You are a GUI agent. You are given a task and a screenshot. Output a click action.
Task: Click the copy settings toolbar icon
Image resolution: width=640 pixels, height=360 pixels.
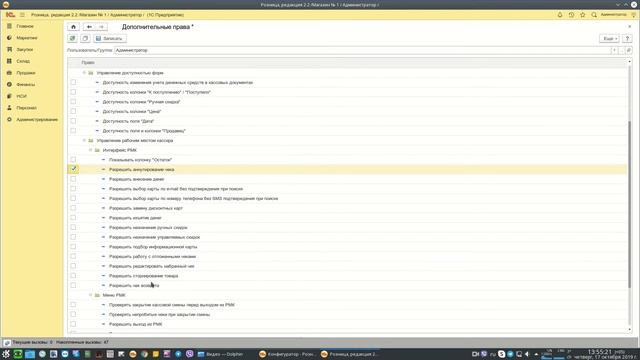[85, 38]
